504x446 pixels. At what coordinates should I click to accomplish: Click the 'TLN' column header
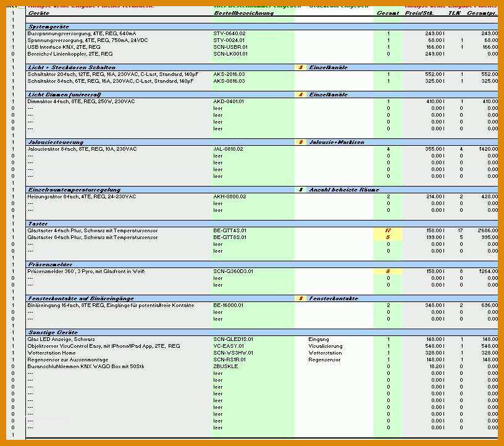coord(454,13)
